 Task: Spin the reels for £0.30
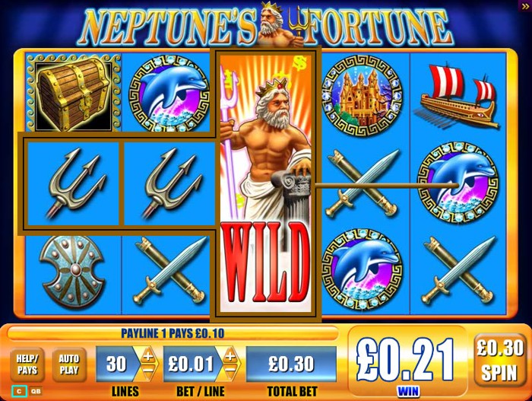coord(500,361)
